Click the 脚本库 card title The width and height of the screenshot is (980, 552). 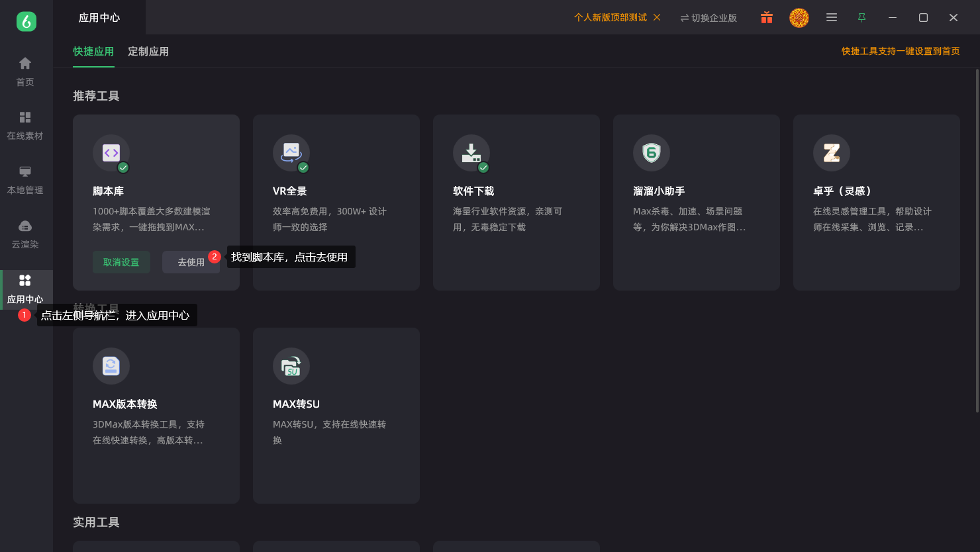(x=108, y=191)
